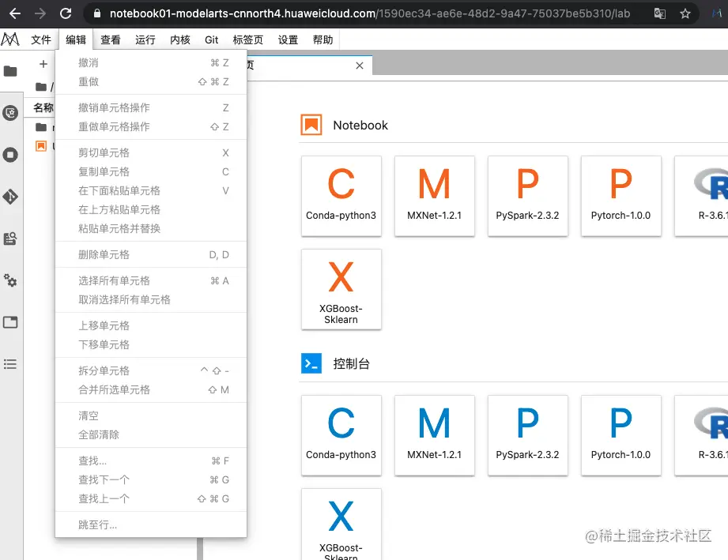Screen dimensions: 728x560
Task: Open the Git menu
Action: pyautogui.click(x=211, y=40)
